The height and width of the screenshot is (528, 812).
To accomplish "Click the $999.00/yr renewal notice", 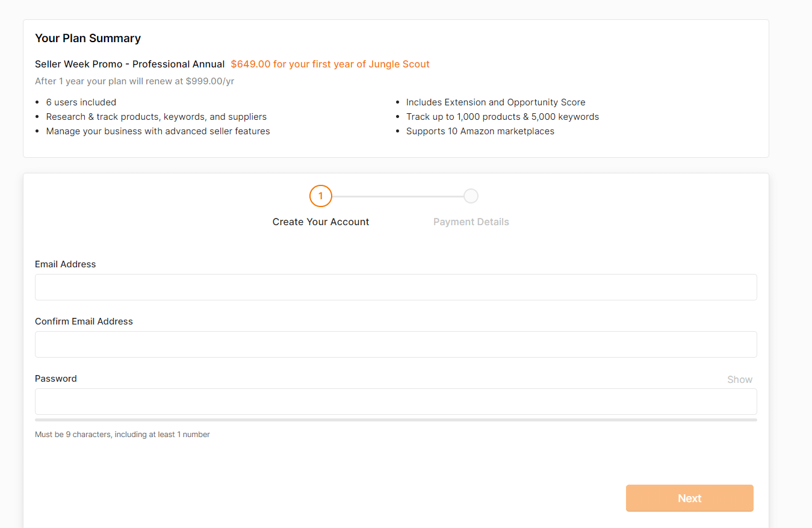I will [134, 81].
